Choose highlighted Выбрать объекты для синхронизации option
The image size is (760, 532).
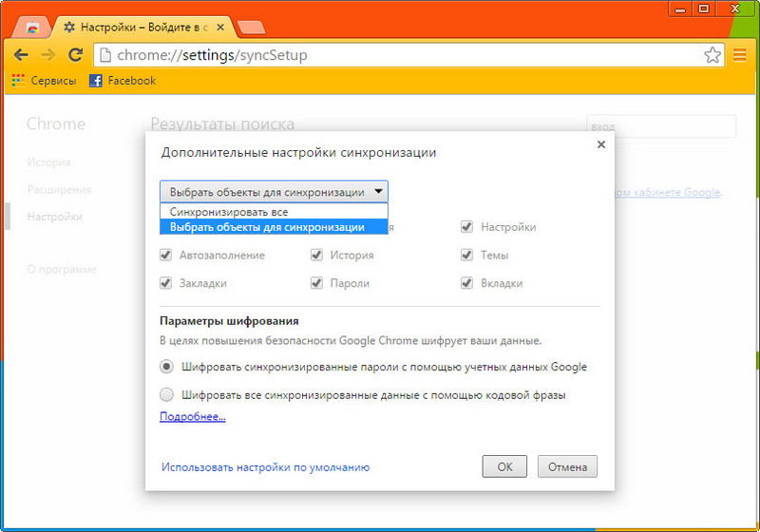(274, 227)
